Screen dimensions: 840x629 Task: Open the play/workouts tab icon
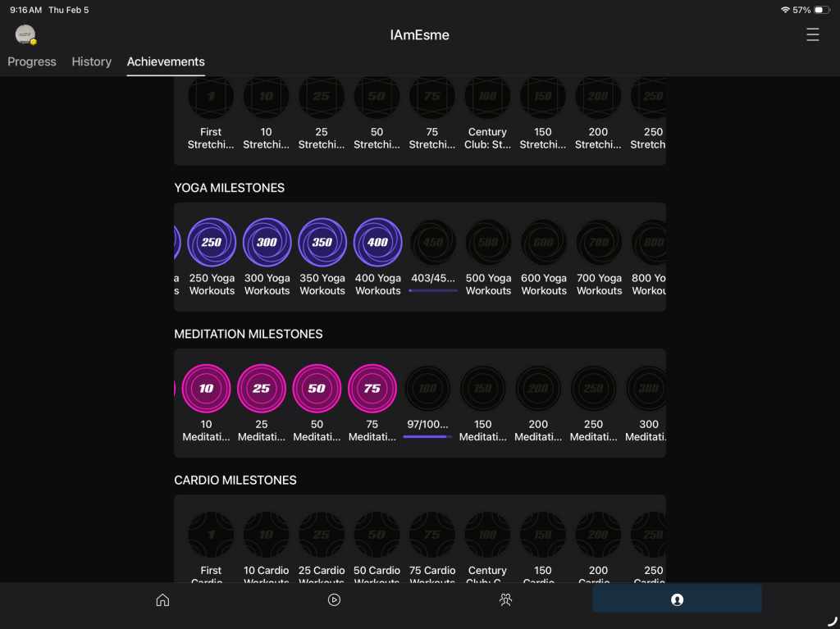click(334, 599)
